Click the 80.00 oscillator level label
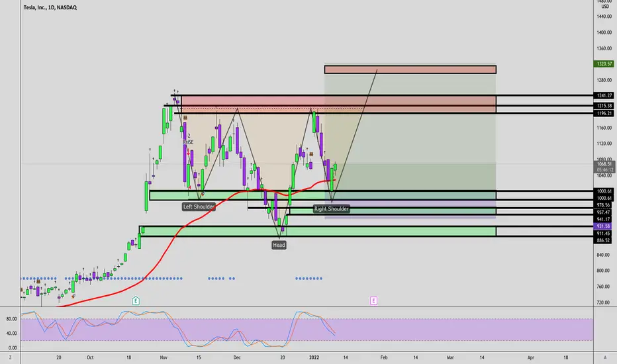This screenshot has width=617, height=364. (11, 319)
